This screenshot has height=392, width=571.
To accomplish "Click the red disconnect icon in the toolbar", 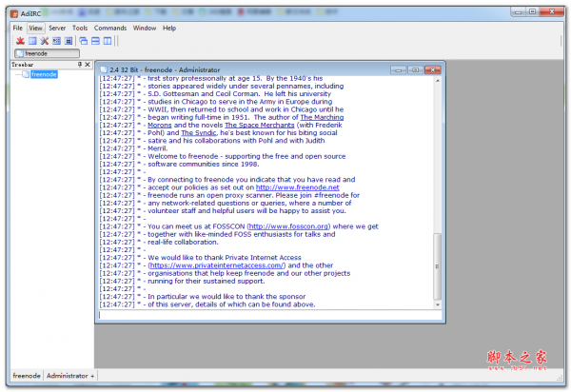I will tap(20, 41).
